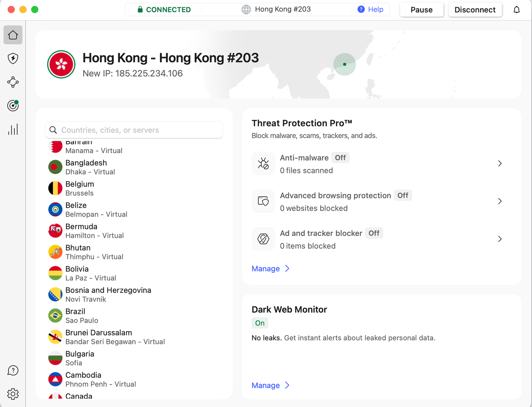Click the CONNECTED status indicator

[x=164, y=10]
